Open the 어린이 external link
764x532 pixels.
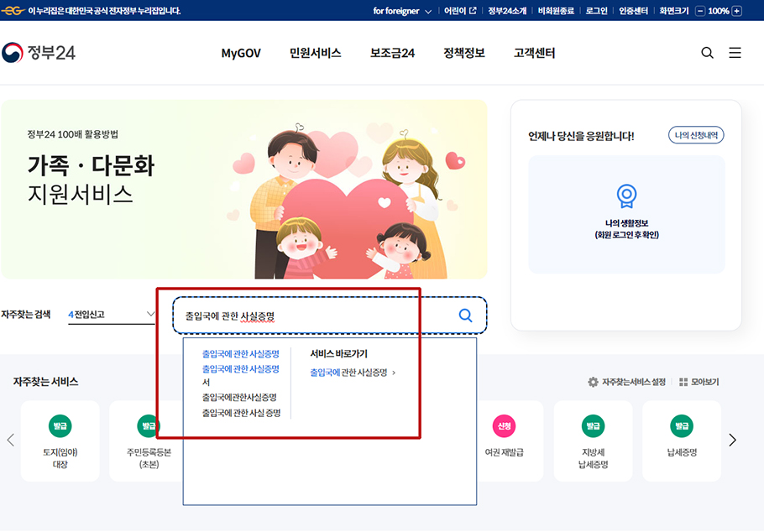pos(460,11)
